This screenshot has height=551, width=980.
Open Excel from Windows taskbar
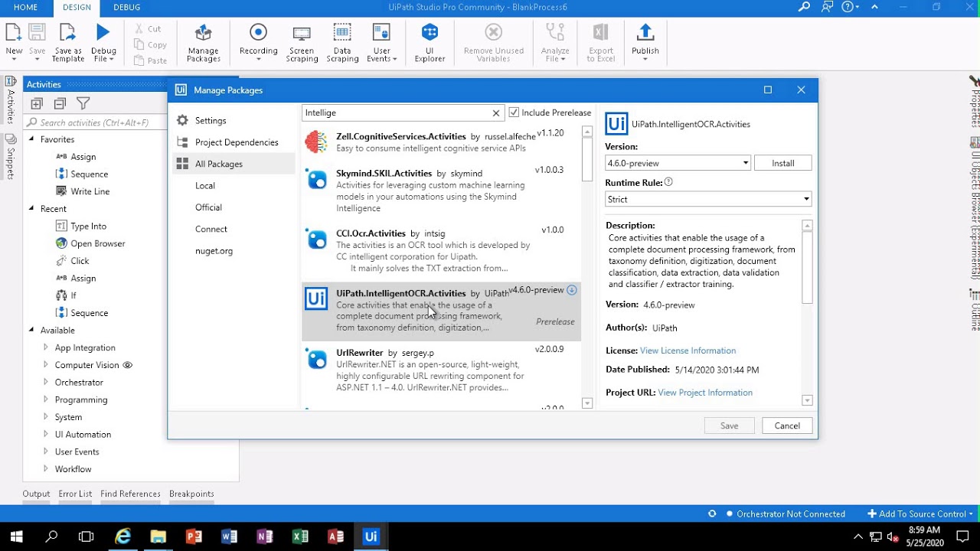point(300,536)
